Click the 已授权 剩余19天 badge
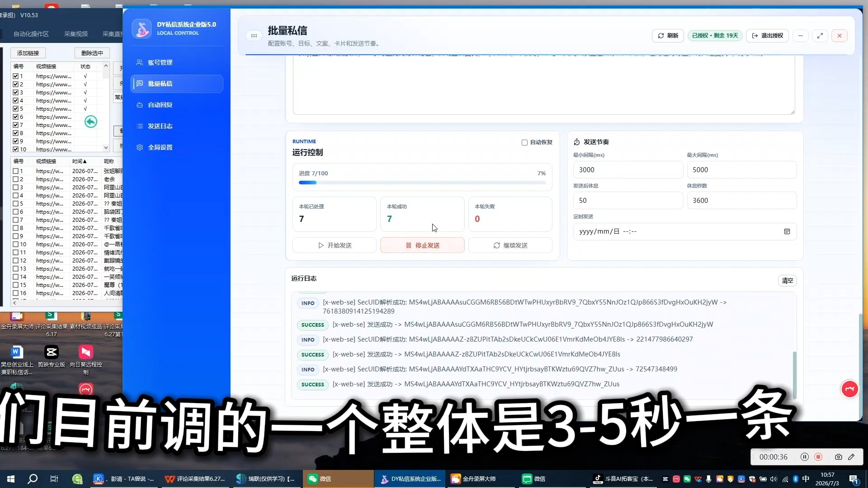Viewport: 868px width, 488px height. point(715,36)
